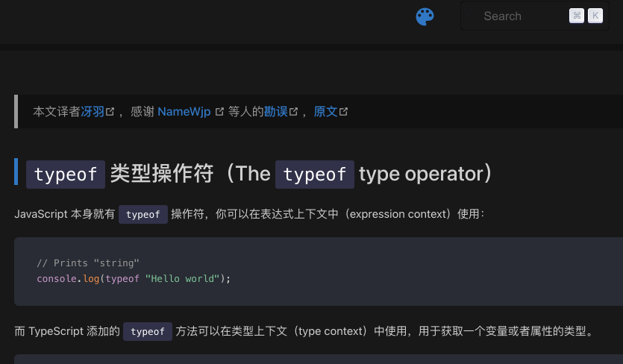Click external-link icon after 勘误
The image size is (623, 364).
click(x=294, y=112)
